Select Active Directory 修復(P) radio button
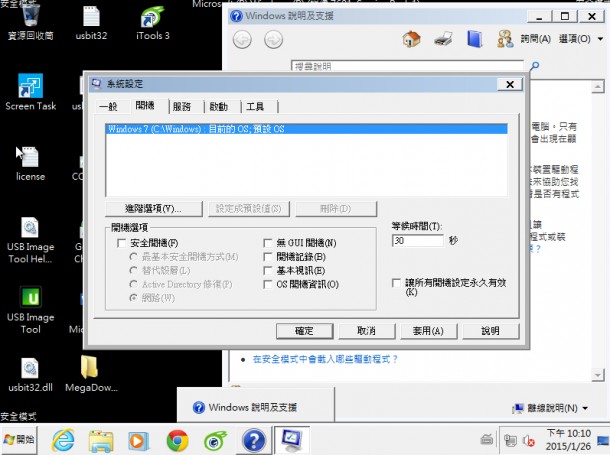 (x=133, y=284)
